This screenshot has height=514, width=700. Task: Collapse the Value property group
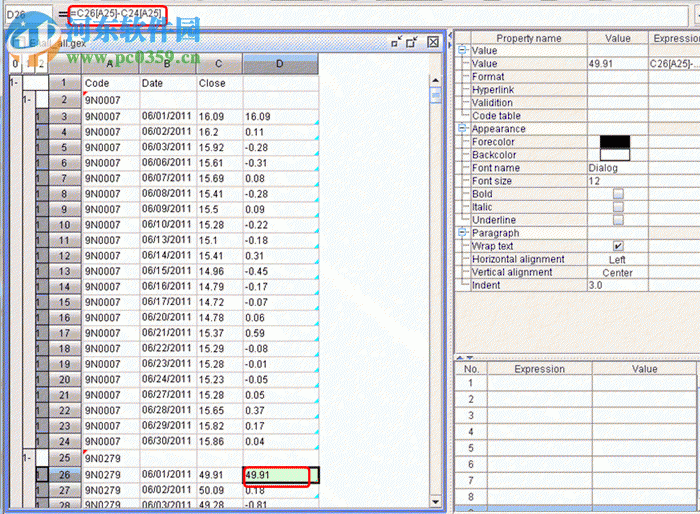point(463,50)
